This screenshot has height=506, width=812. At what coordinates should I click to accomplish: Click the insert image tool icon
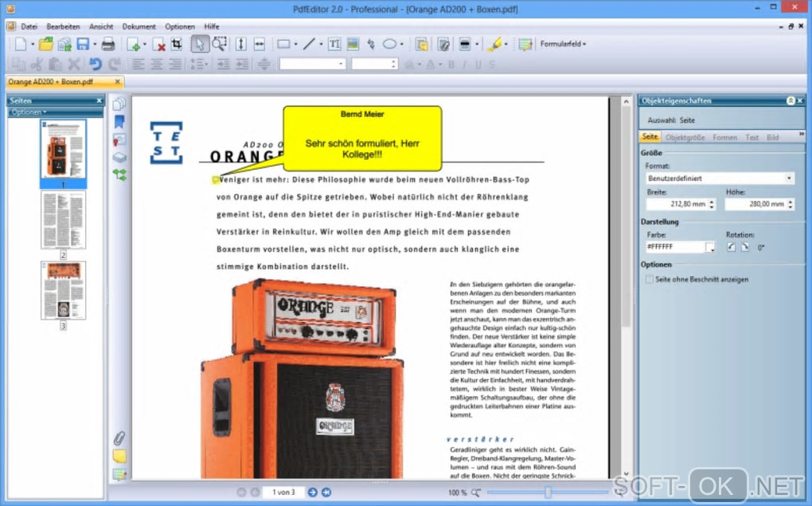pyautogui.click(x=353, y=44)
